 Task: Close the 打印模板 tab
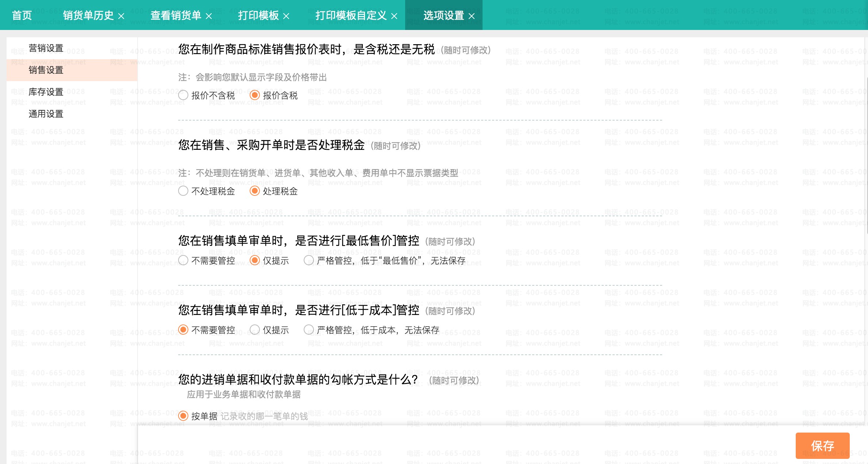coord(286,16)
